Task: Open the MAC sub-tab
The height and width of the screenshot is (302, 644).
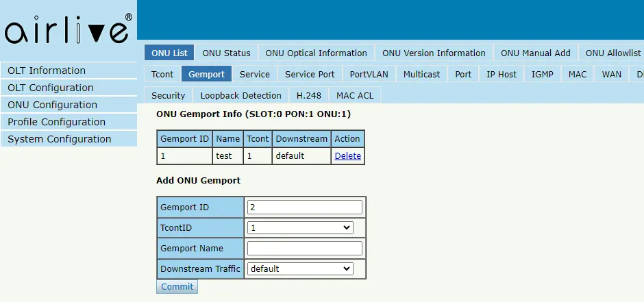Action: [x=578, y=74]
